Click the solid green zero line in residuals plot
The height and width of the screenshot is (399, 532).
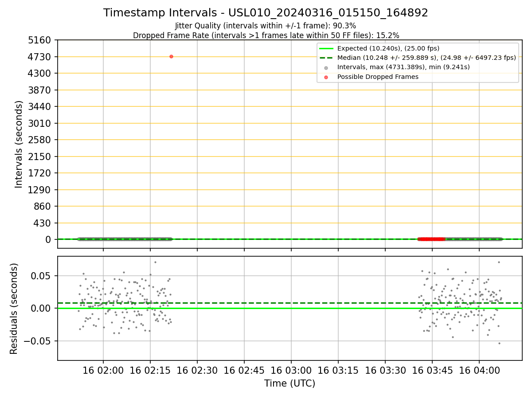tap(290, 308)
